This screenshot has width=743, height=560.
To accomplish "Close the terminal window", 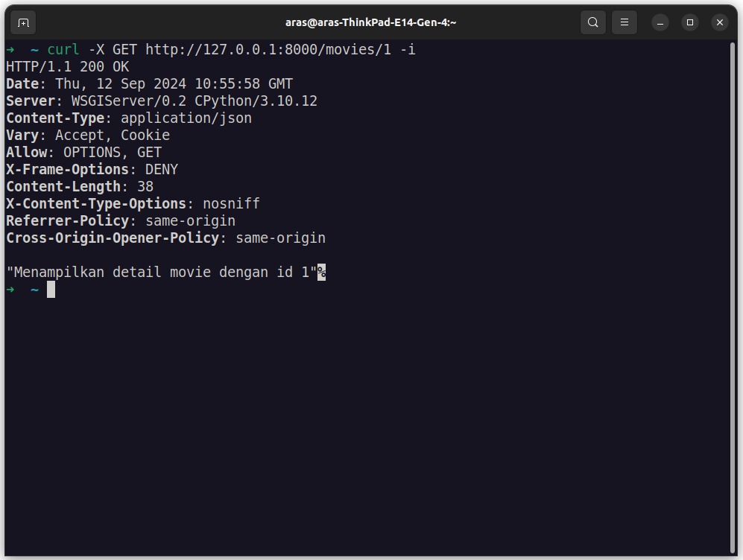I will tap(720, 22).
